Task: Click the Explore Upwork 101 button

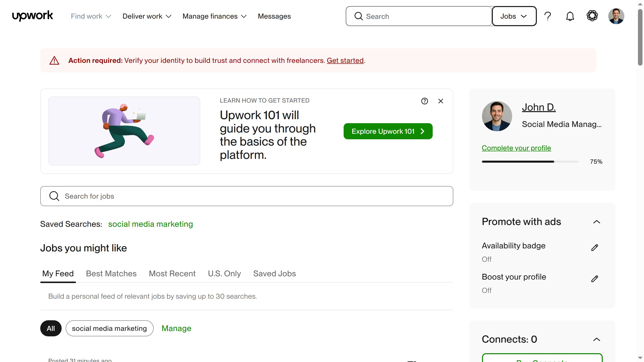Action: pyautogui.click(x=388, y=131)
